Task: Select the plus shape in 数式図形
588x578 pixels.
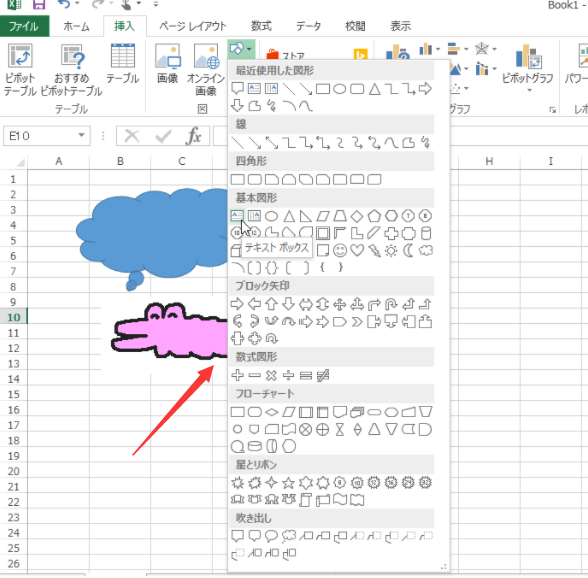Action: coord(237,375)
